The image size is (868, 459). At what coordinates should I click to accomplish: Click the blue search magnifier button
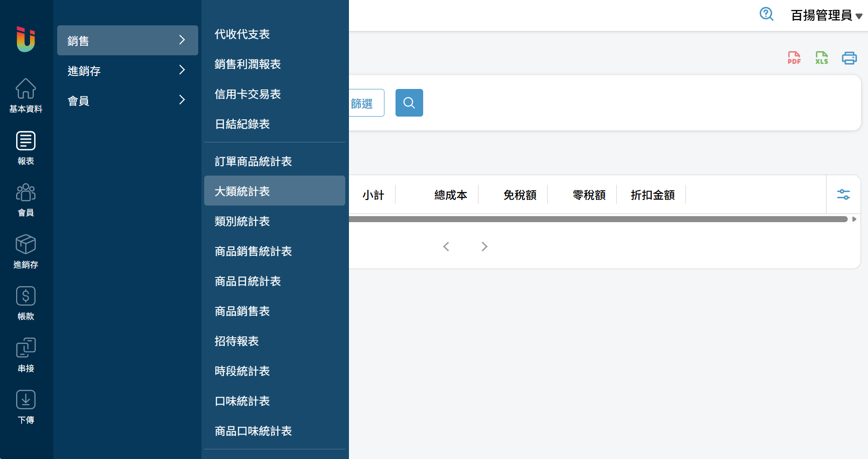pos(409,103)
